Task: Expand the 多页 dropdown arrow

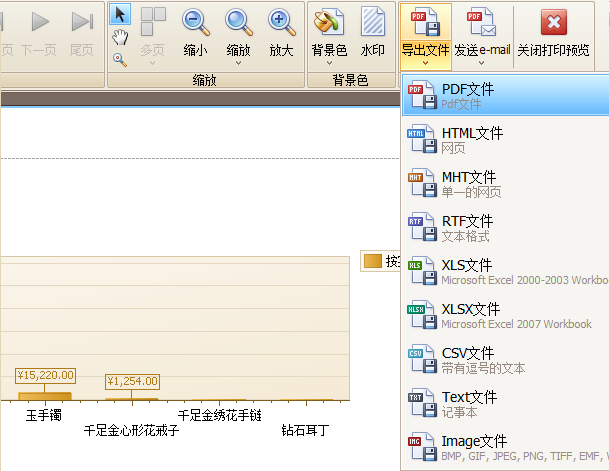Action: pyautogui.click(x=152, y=63)
